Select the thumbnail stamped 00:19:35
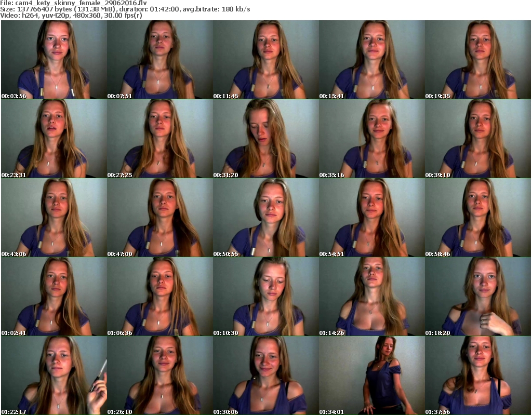Viewport: 532px width, 415px height. click(x=478, y=59)
